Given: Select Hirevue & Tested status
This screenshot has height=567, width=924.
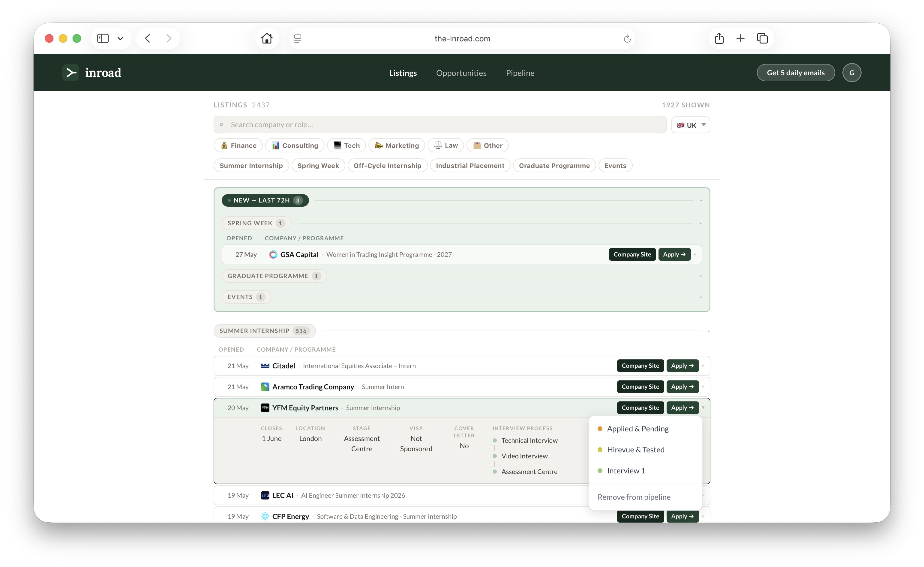Looking at the screenshot, I should [645, 450].
